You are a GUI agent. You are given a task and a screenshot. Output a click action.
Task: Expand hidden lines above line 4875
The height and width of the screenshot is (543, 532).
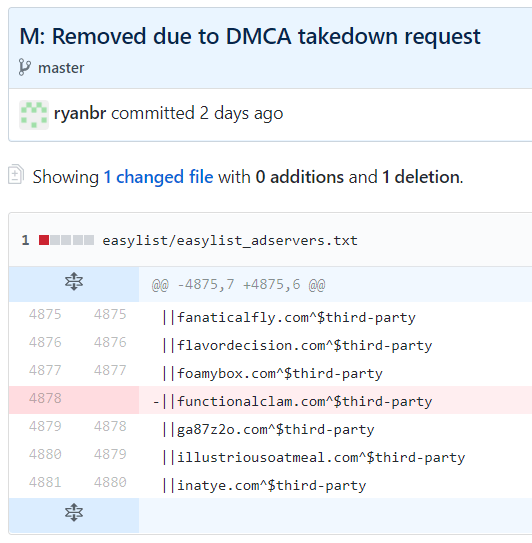74,281
